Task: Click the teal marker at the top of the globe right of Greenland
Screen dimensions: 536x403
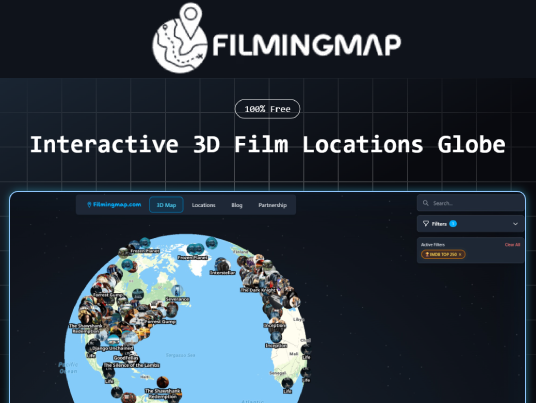Action: [x=212, y=243]
